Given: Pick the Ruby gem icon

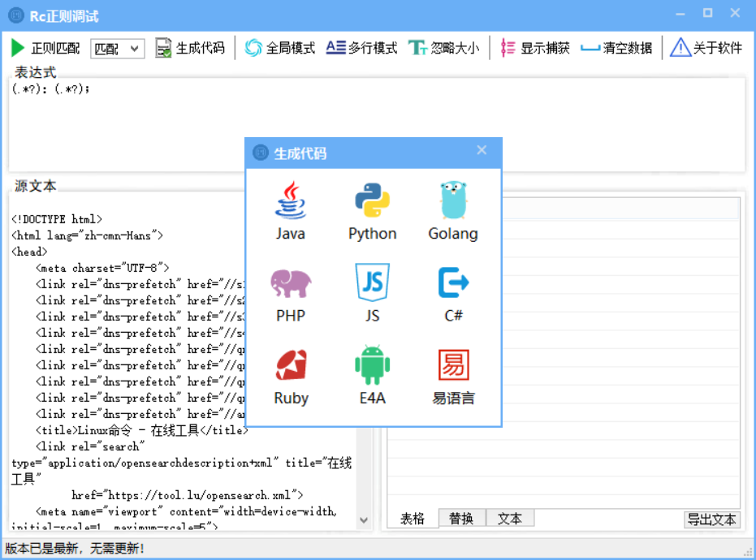Looking at the screenshot, I should click(x=291, y=377).
